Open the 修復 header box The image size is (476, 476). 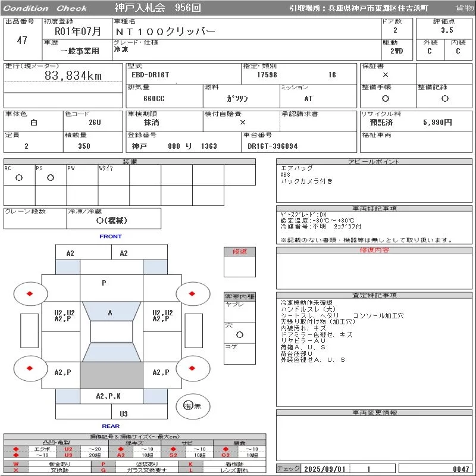coord(240,252)
